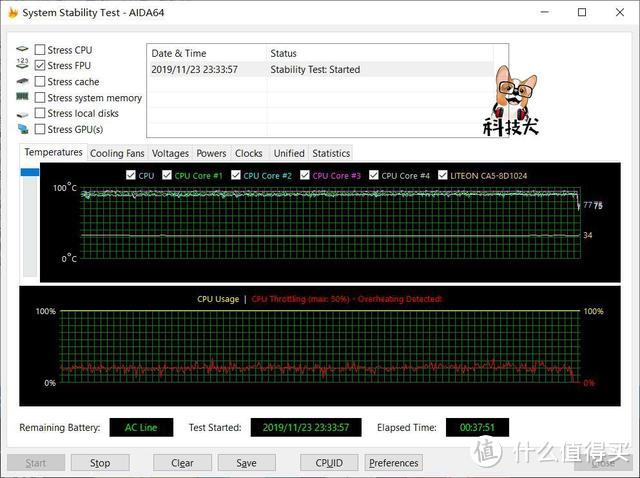Click the elapsed time 00:37:51 value
Screen dimensions: 640x478
coord(477,427)
